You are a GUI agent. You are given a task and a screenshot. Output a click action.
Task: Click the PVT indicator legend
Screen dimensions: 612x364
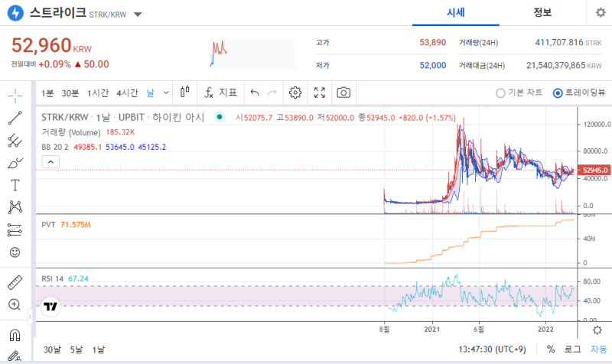pyautogui.click(x=48, y=225)
